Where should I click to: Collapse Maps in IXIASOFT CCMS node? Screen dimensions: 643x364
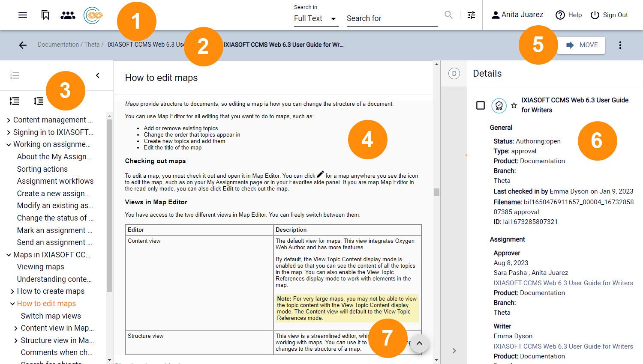pos(9,255)
